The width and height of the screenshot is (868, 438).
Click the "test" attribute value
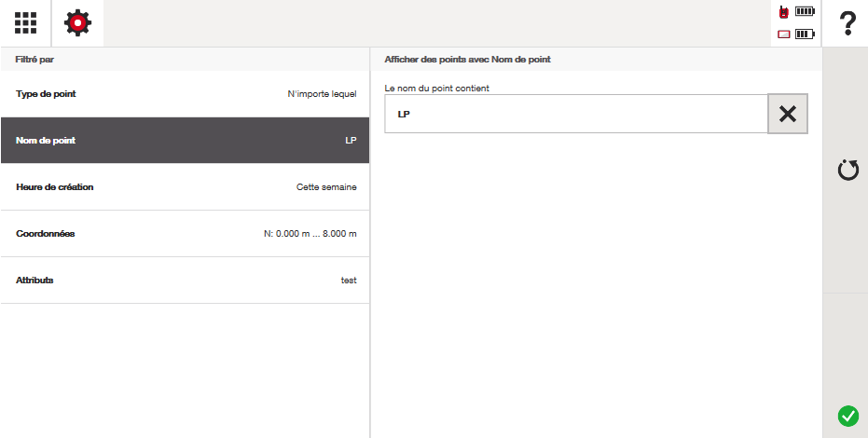point(348,281)
